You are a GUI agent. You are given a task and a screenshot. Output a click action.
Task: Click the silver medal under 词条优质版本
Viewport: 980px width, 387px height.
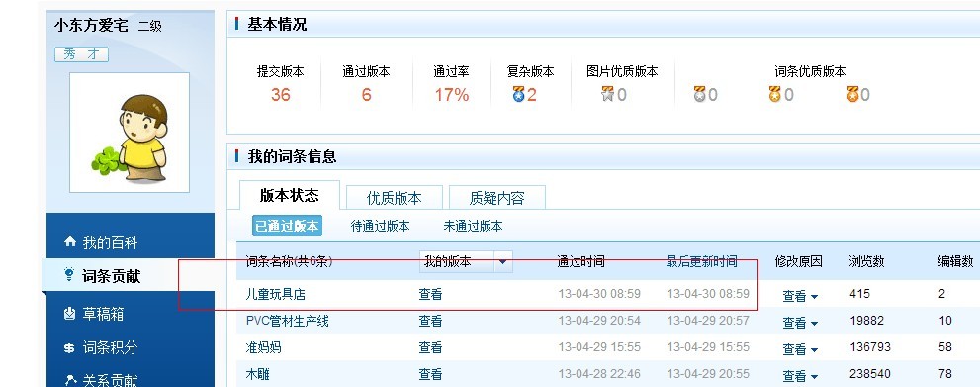click(x=699, y=94)
